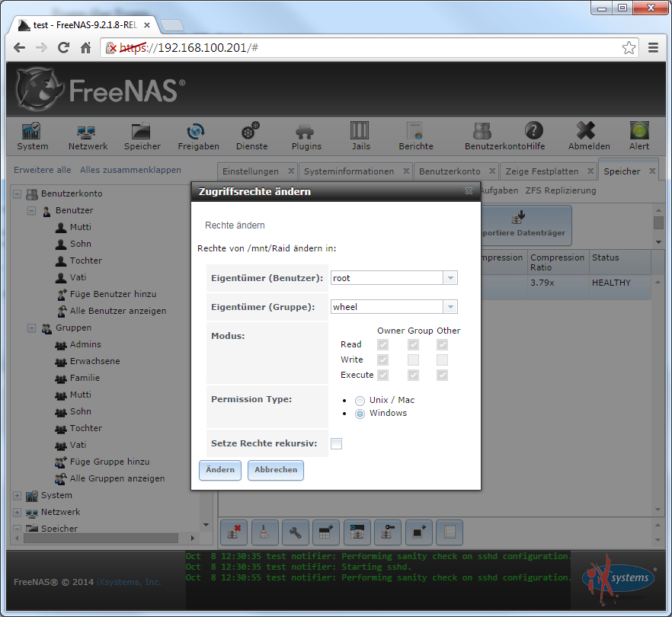
Task: Toggle Group Write permission checkbox
Action: (413, 360)
